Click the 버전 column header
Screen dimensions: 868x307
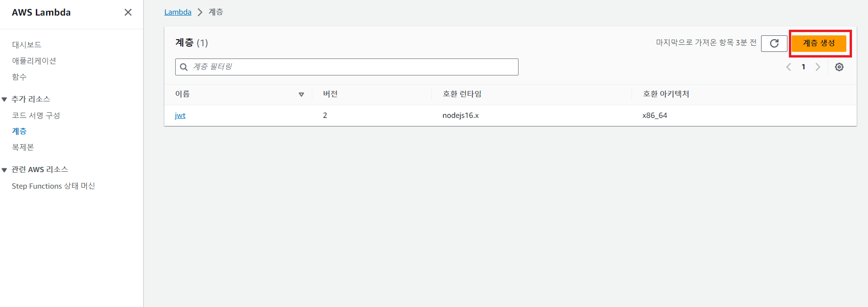coord(330,94)
